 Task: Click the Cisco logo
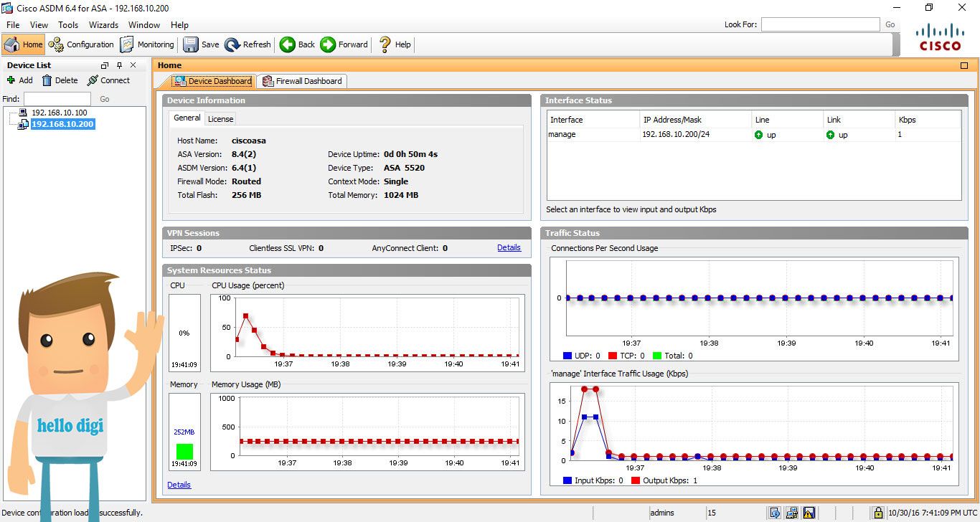(x=941, y=37)
